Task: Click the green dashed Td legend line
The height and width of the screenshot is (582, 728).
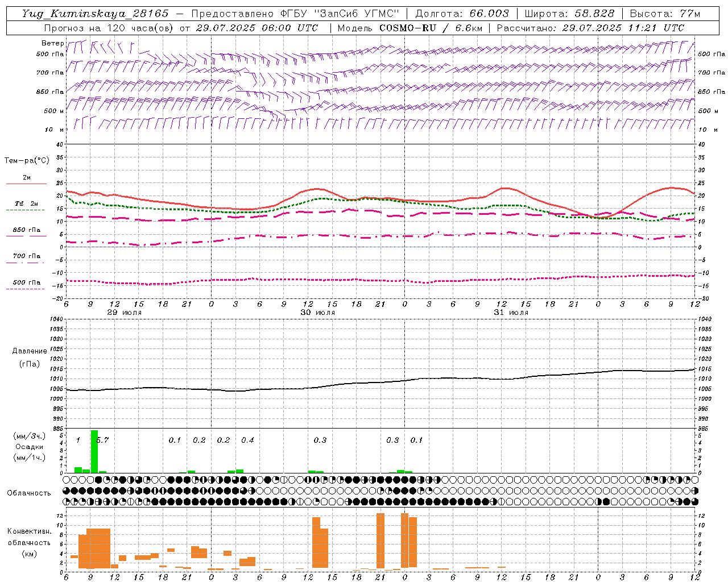Action: pos(26,210)
